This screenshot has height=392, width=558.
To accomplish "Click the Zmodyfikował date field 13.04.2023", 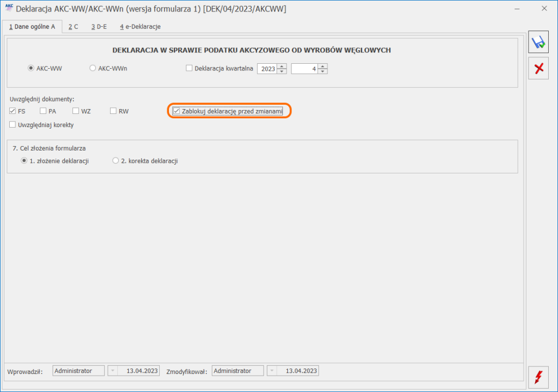I will pyautogui.click(x=302, y=370).
